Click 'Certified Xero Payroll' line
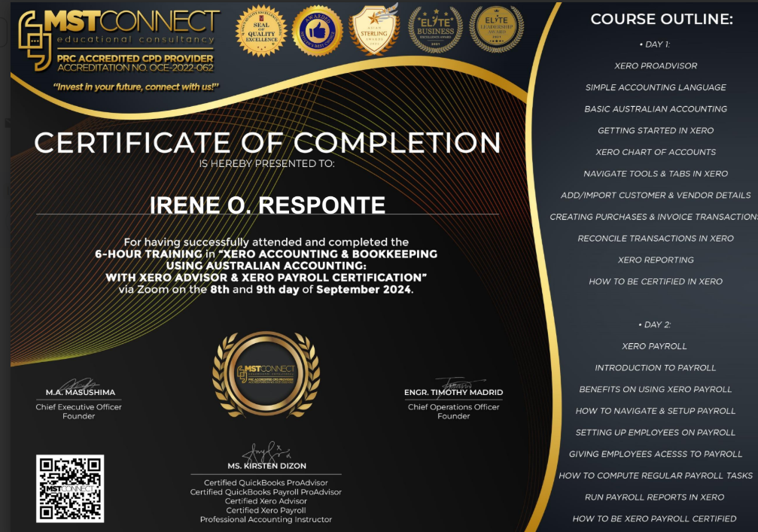 pos(266,509)
